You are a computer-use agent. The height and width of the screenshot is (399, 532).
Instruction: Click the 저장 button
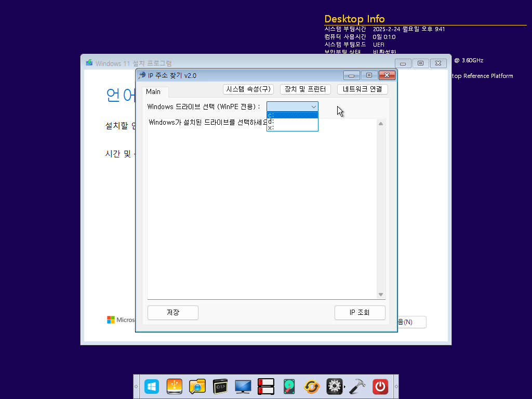pos(173,312)
